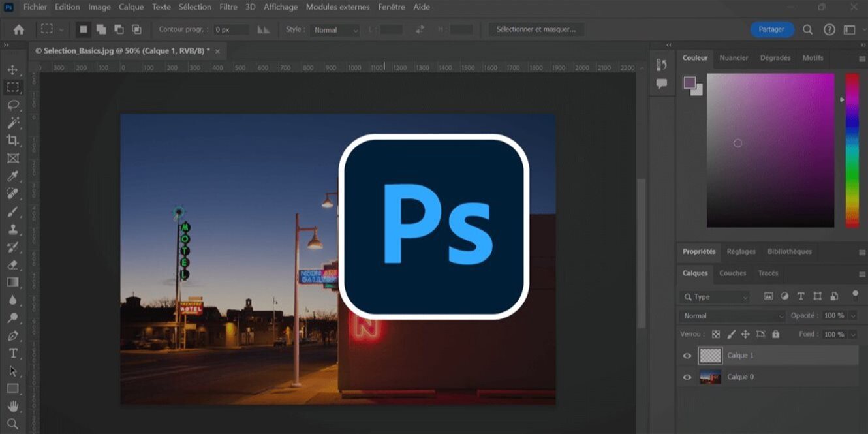Screen dimensions: 868x434
Task: Select the Type tool
Action: coord(12,353)
